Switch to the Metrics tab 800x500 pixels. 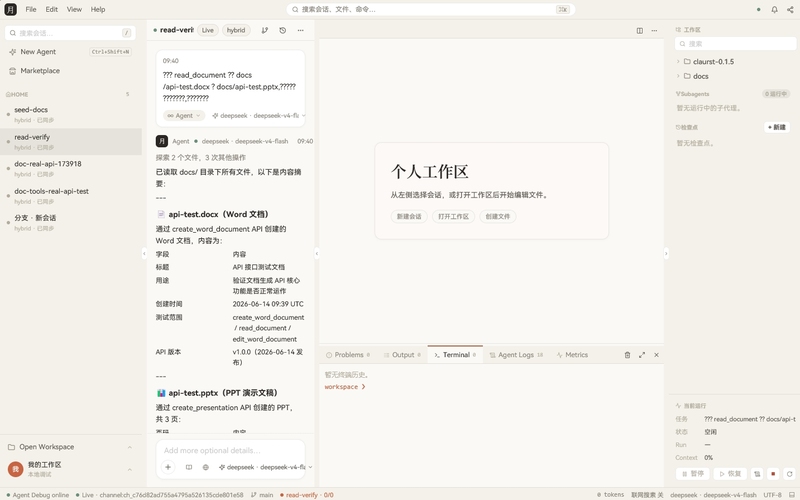pos(572,355)
